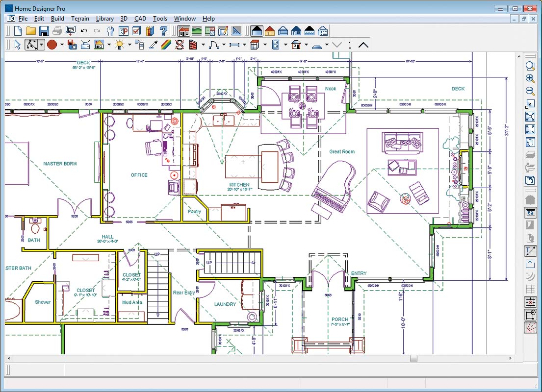542x392 pixels.
Task: Click the upward chevron floor-up icon
Action: click(363, 45)
